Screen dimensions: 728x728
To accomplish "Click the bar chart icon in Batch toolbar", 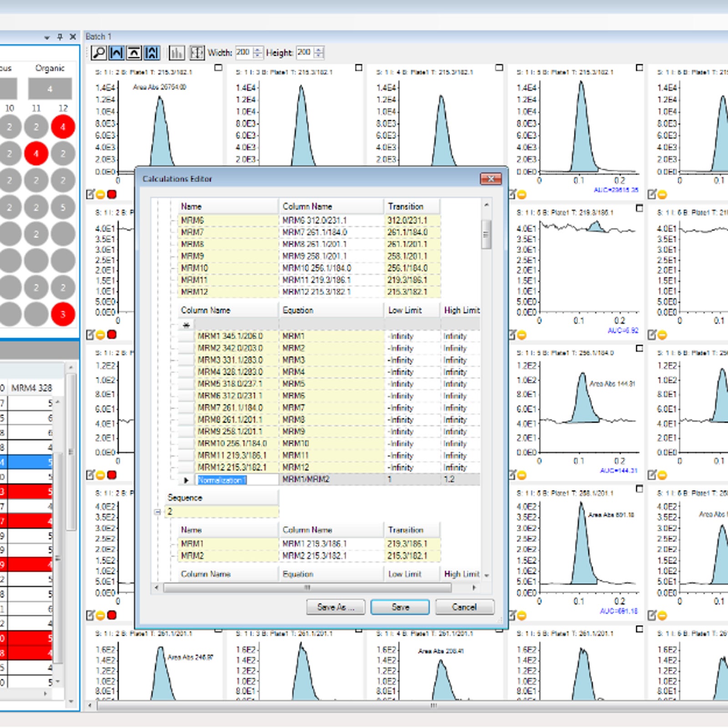I will [177, 53].
